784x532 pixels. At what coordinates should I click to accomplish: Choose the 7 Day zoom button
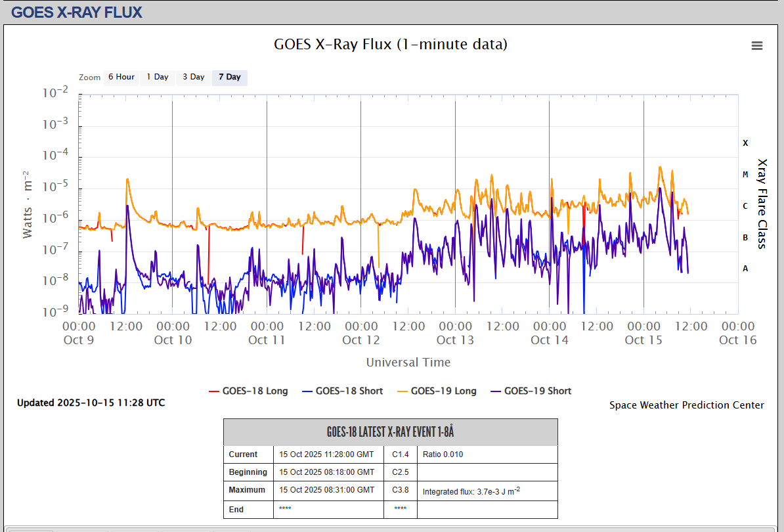230,78
